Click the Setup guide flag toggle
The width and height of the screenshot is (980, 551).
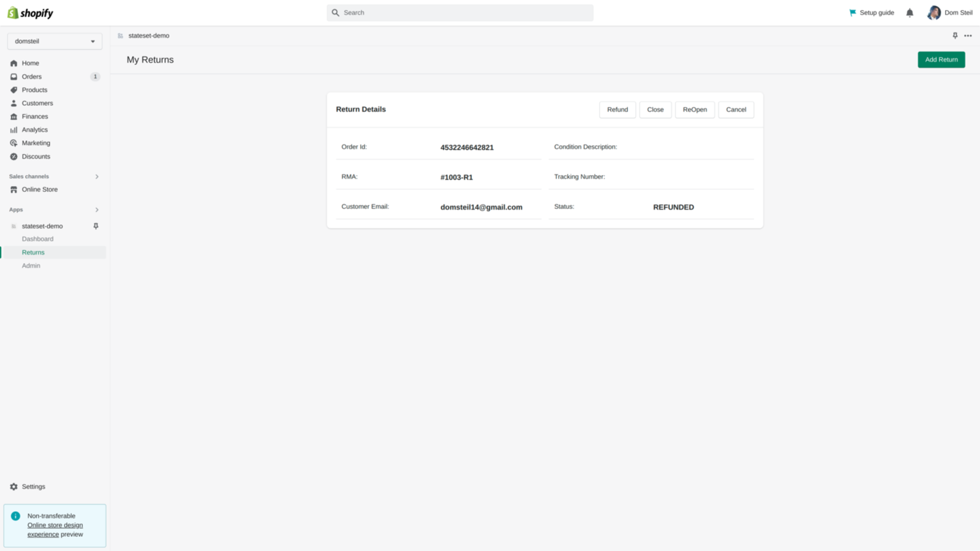pos(853,12)
